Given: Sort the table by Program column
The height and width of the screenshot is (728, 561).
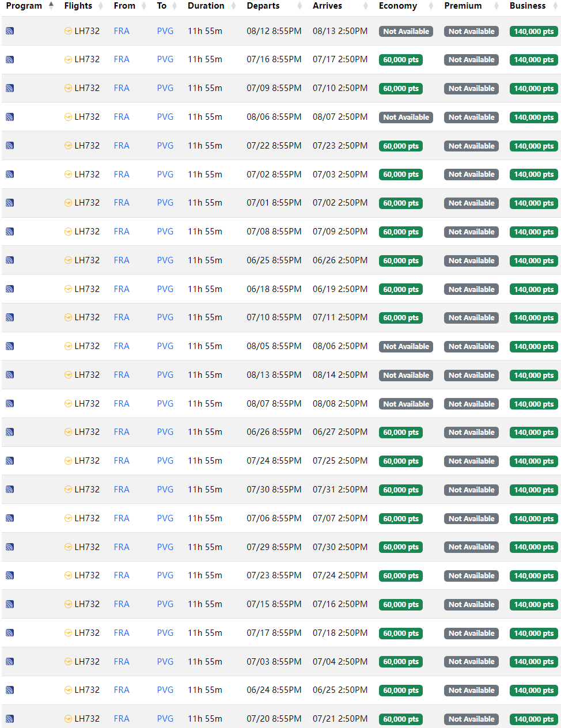Looking at the screenshot, I should coord(24,6).
